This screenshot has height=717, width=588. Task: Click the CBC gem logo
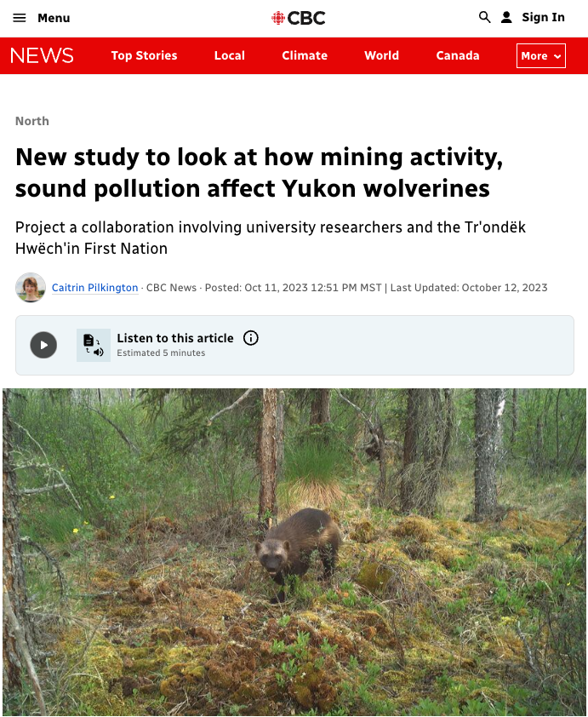pyautogui.click(x=277, y=18)
